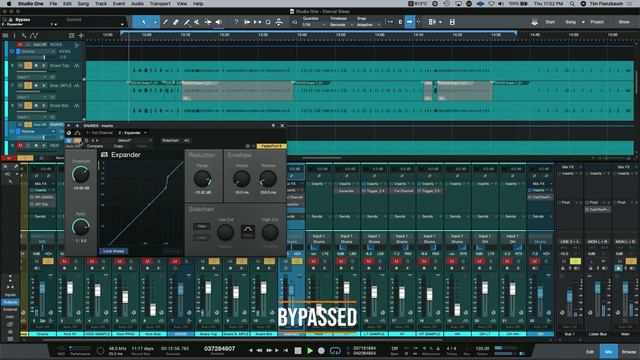Expand the Bypass control panel dropdown arrow
The width and height of the screenshot is (640, 360).
point(122,24)
